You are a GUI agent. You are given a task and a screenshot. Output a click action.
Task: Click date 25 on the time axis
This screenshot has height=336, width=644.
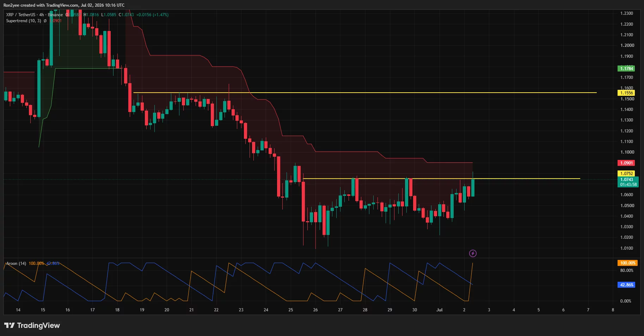click(290, 310)
